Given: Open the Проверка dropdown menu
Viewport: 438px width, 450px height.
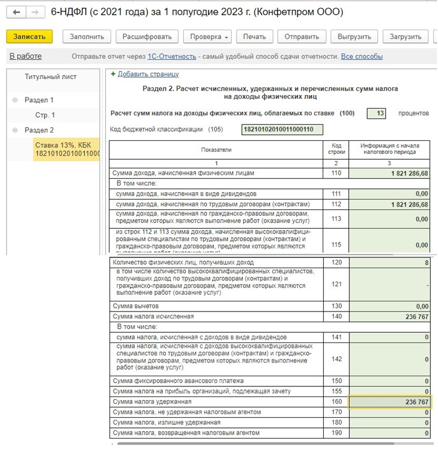Looking at the screenshot, I should point(208,37).
